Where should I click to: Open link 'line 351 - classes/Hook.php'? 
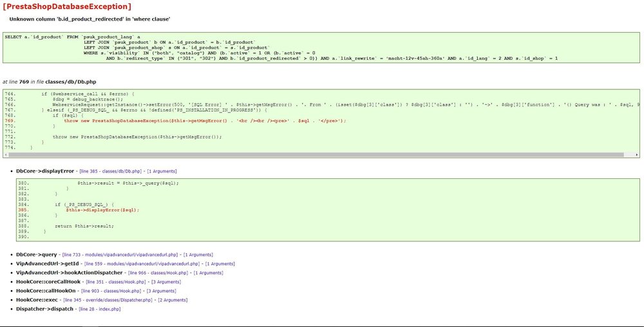click(x=116, y=282)
